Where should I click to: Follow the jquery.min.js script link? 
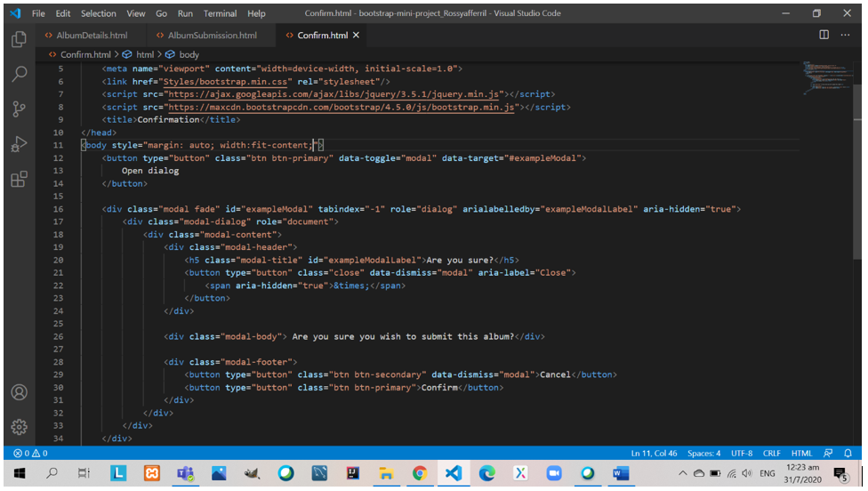(335, 94)
